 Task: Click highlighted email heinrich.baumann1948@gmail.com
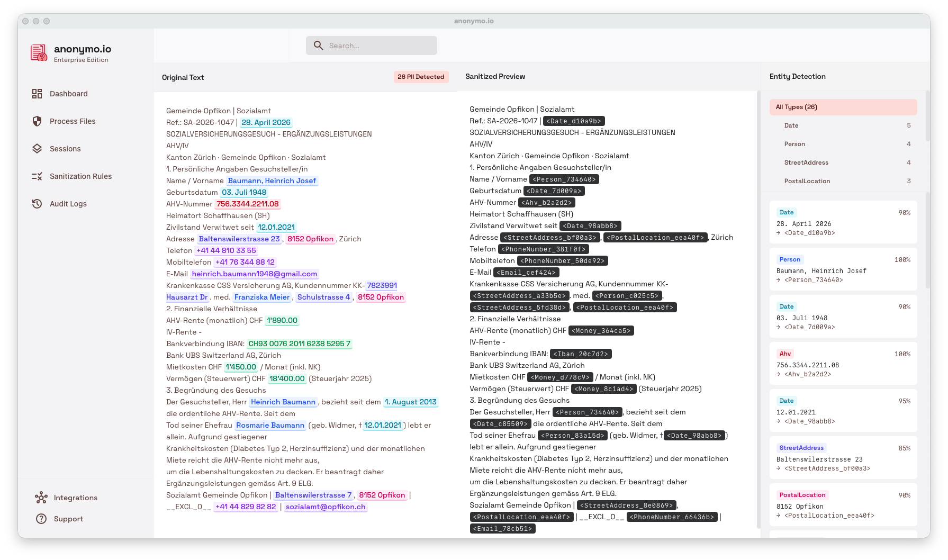[x=255, y=274]
